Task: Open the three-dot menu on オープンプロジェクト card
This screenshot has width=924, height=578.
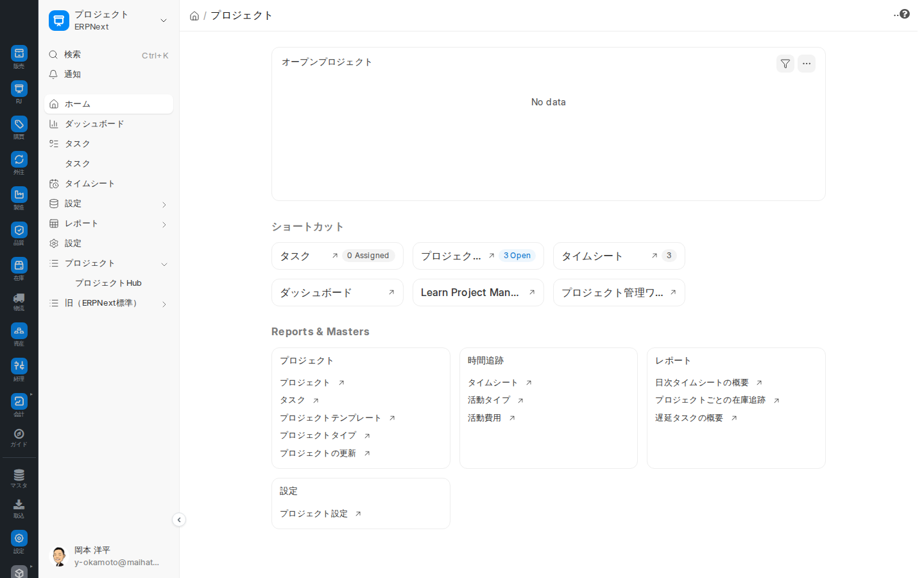Action: (x=807, y=64)
